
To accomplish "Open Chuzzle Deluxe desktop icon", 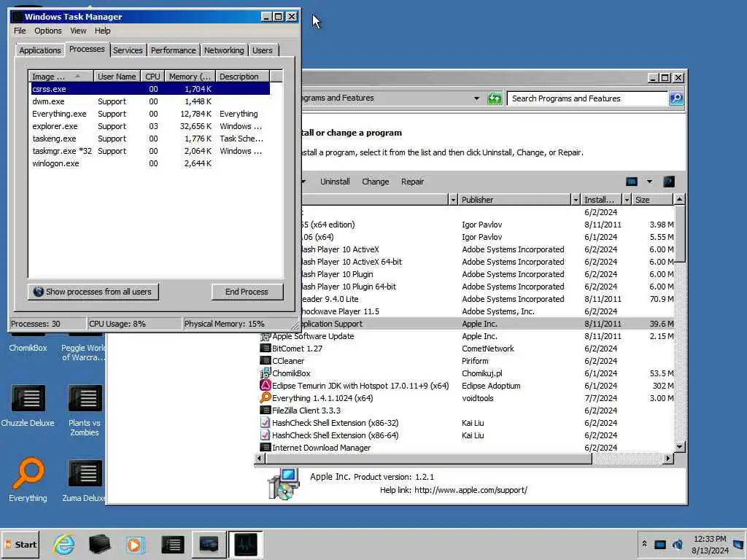I will point(28,405).
